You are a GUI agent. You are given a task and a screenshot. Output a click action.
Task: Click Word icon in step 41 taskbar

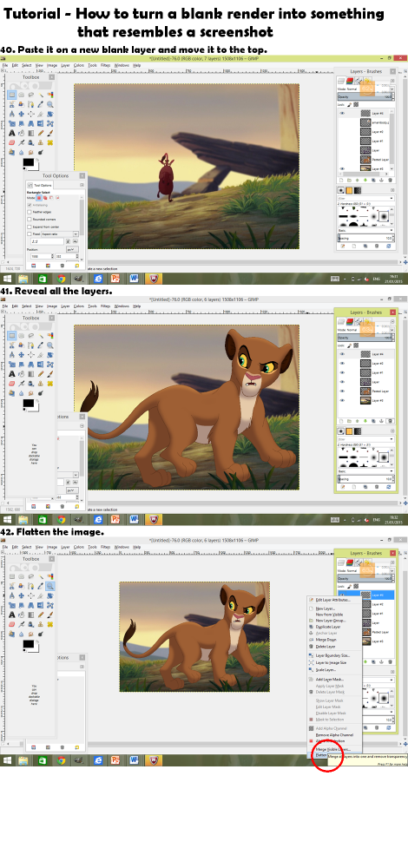pyautogui.click(x=134, y=519)
